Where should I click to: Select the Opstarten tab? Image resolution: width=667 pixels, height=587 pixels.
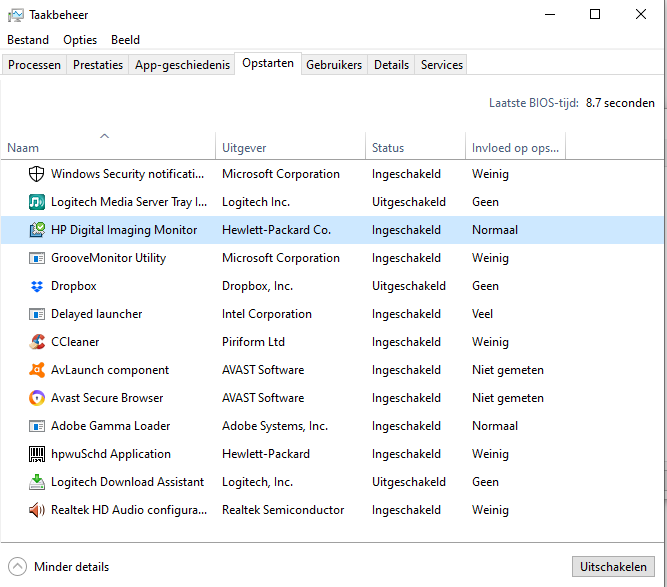coord(268,63)
